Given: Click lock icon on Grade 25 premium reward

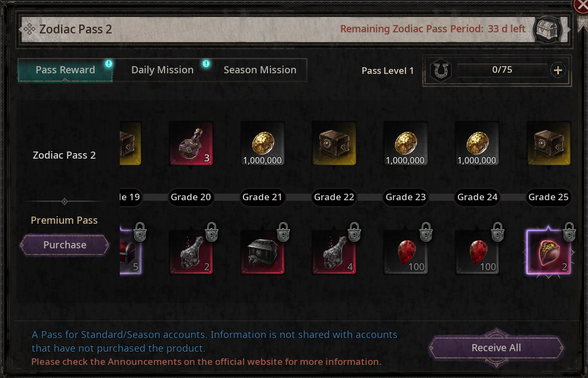Looking at the screenshot, I should [569, 232].
